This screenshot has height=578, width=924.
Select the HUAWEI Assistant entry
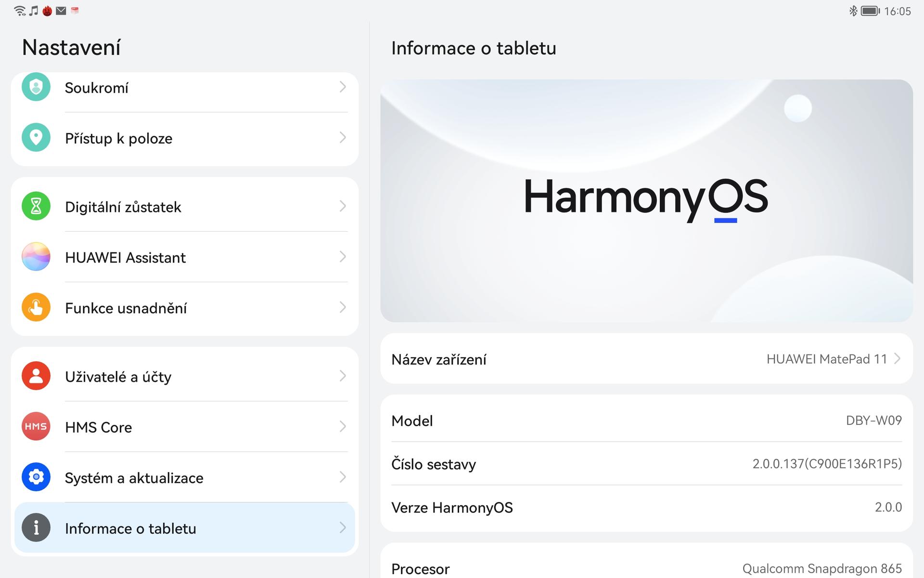click(x=184, y=257)
